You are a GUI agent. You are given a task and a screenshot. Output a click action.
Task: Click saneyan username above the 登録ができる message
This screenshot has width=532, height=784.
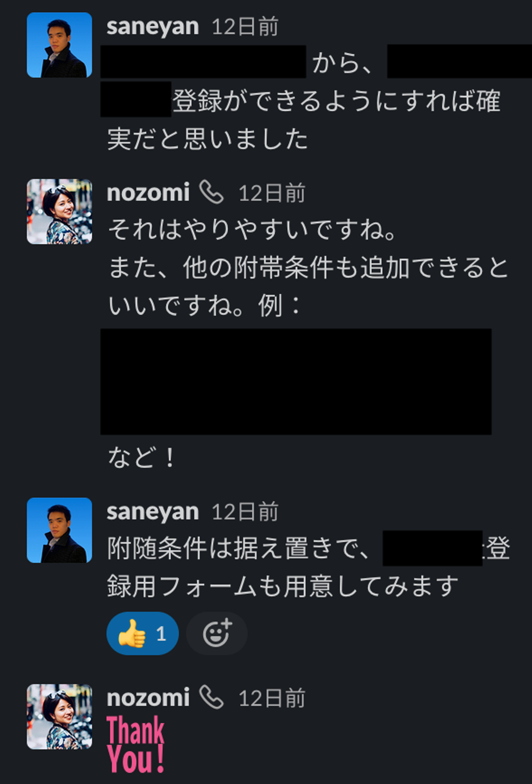[153, 27]
